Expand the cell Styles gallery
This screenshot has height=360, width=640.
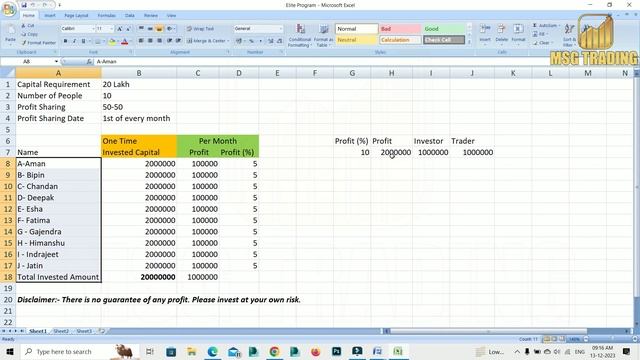[469, 42]
